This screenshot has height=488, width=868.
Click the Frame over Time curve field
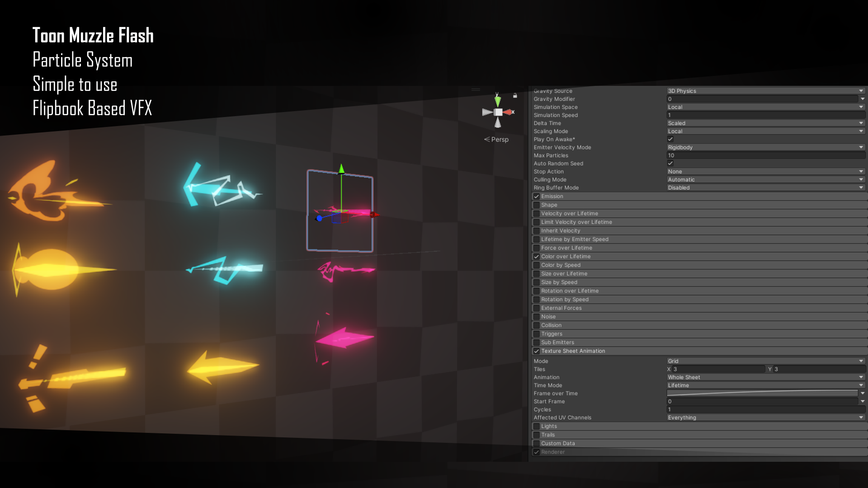762,394
